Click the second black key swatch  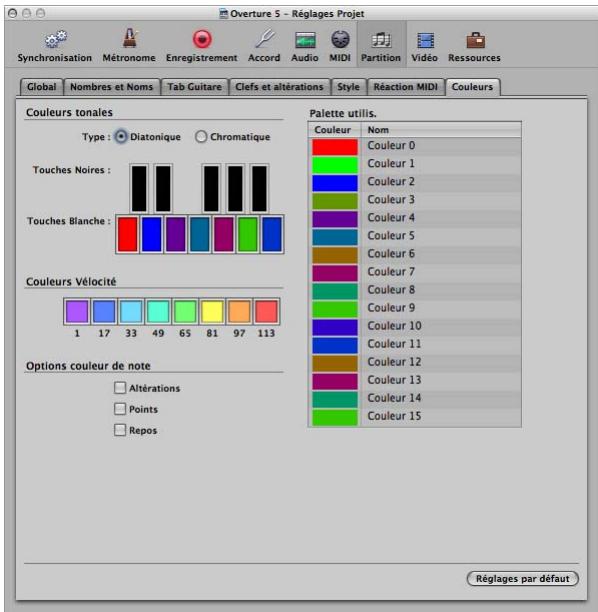(x=163, y=189)
